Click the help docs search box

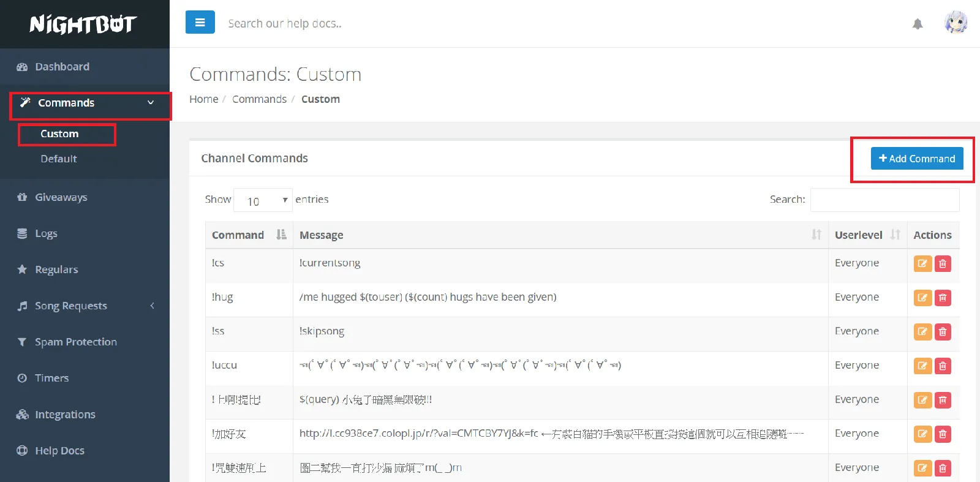367,23
